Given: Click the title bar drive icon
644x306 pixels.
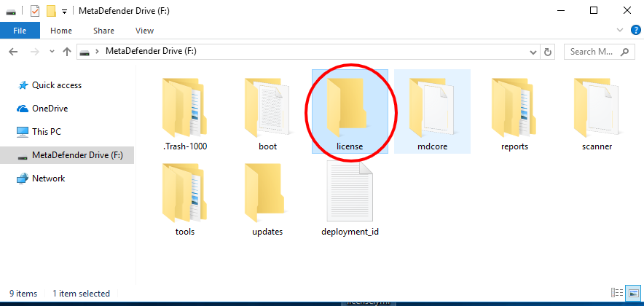Looking at the screenshot, I should (x=11, y=12).
